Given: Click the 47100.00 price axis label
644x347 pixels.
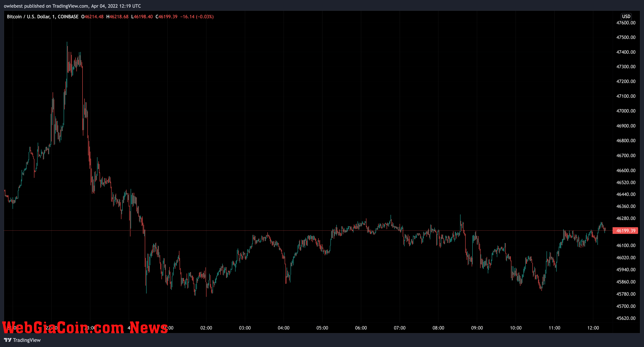Looking at the screenshot, I should pyautogui.click(x=626, y=96).
